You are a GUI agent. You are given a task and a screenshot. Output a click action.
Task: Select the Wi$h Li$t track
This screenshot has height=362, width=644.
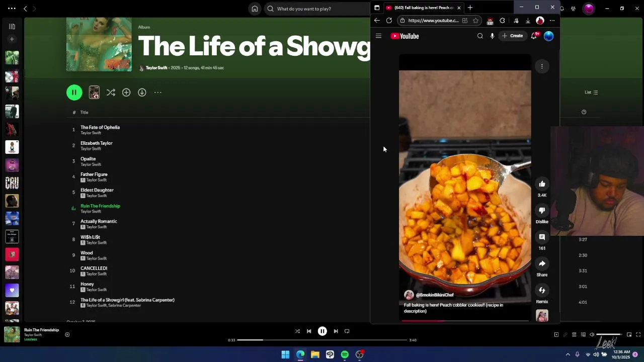pyautogui.click(x=90, y=237)
